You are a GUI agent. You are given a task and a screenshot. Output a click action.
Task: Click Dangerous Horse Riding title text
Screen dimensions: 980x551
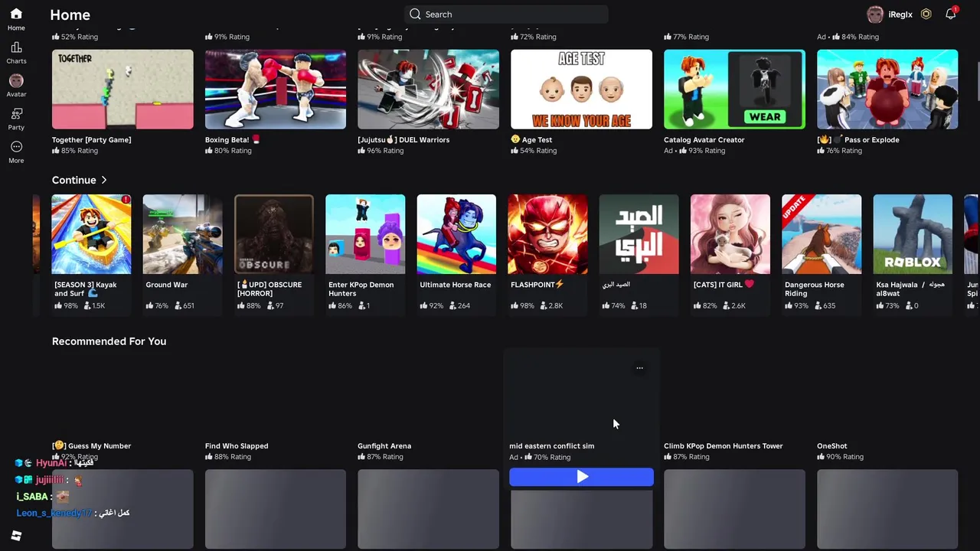814,289
